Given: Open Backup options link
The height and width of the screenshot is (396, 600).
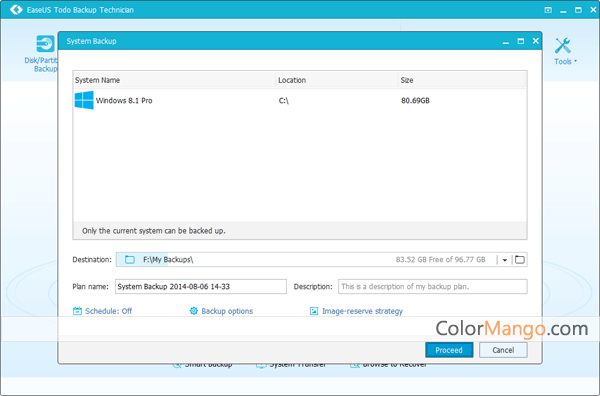Looking at the screenshot, I should (x=227, y=311).
